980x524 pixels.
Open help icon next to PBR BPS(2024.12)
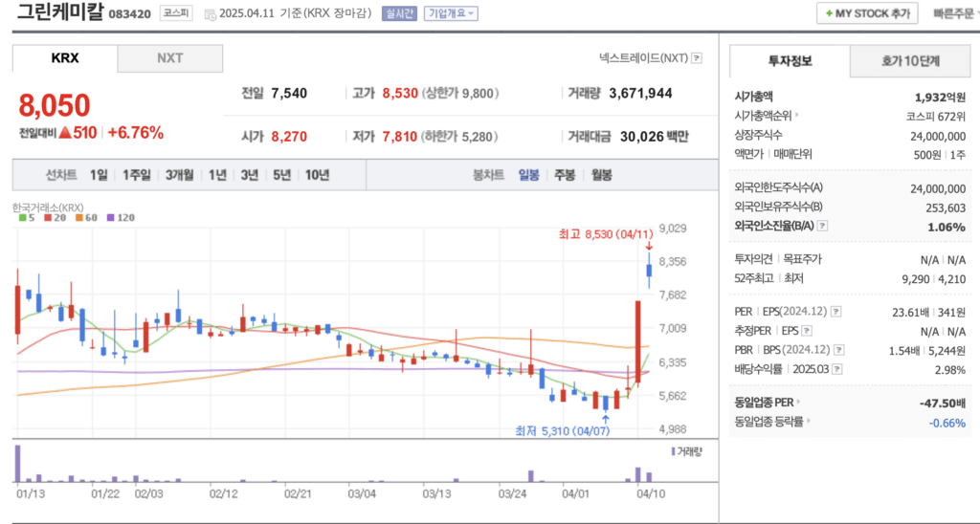click(x=838, y=350)
